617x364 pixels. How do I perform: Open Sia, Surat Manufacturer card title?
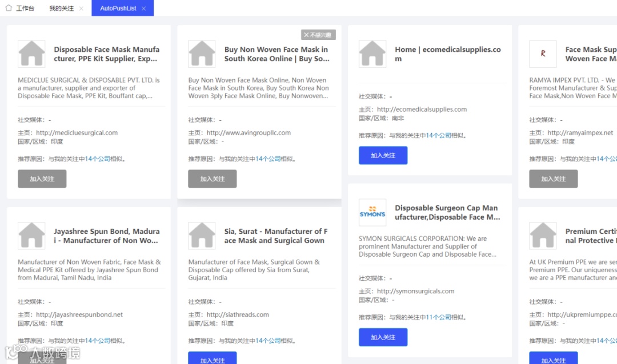(x=276, y=236)
